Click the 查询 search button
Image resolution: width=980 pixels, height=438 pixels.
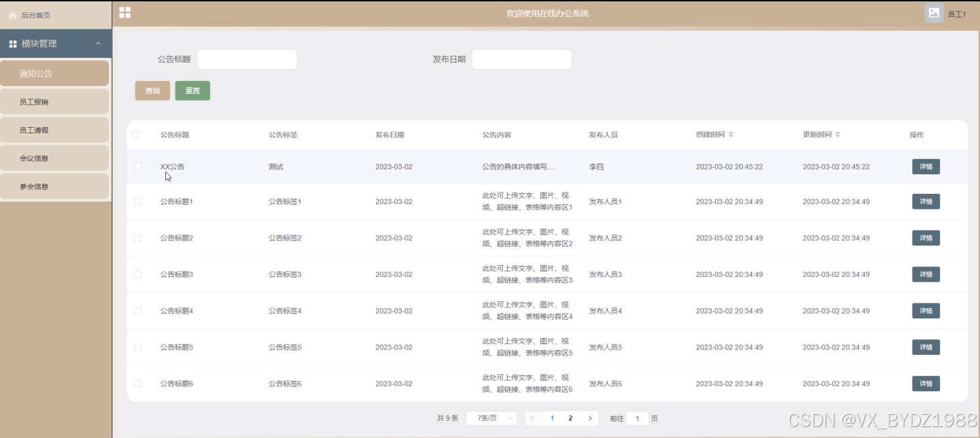click(152, 90)
